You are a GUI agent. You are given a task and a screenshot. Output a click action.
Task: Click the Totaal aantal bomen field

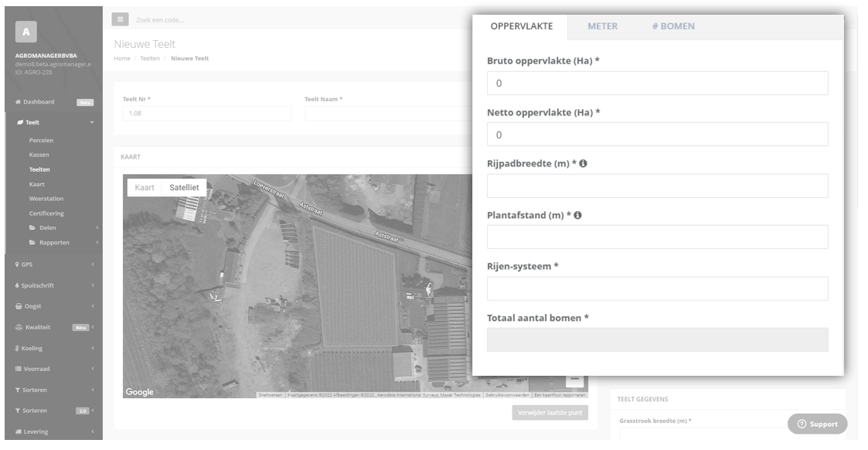click(657, 340)
